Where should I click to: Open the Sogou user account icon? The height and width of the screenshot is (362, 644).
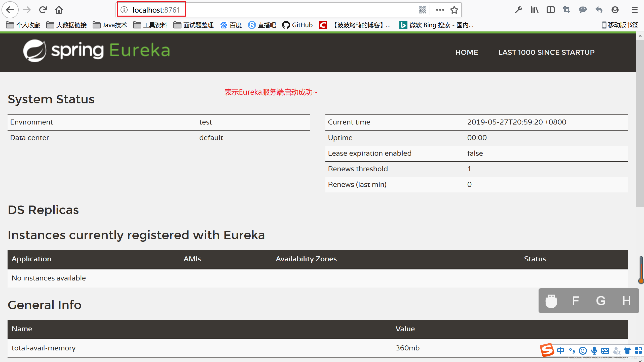(617, 350)
